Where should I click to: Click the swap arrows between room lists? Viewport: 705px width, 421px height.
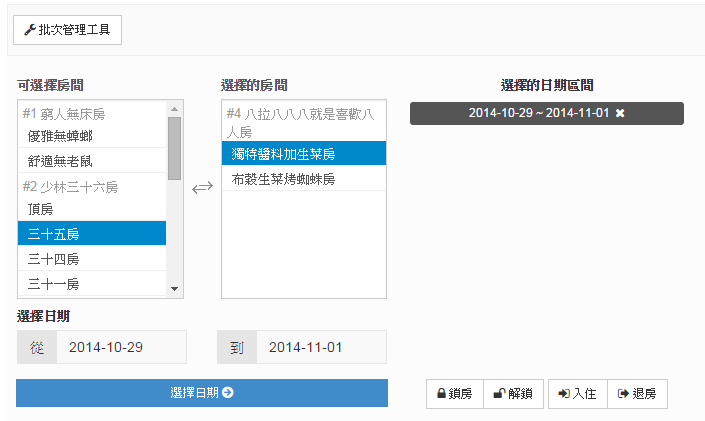pos(202,187)
